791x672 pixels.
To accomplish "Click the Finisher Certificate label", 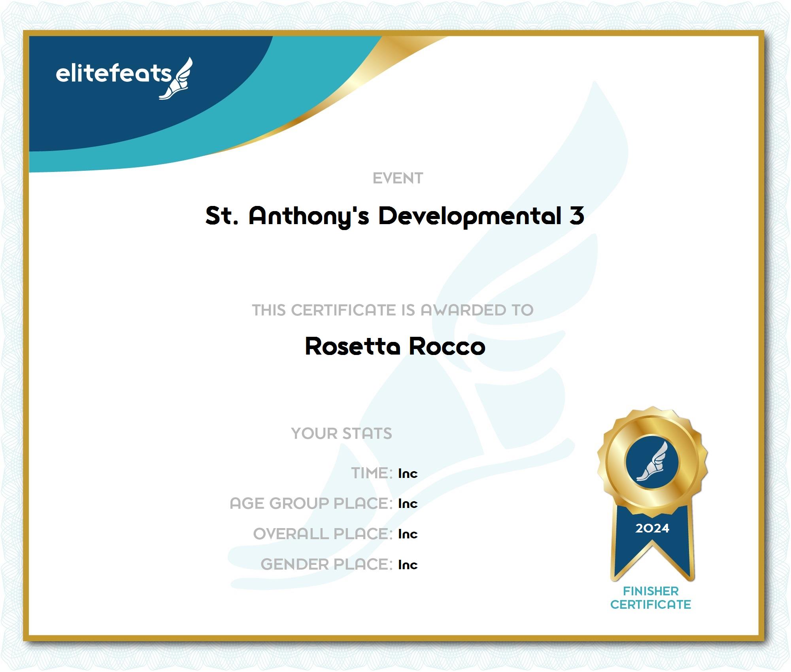I will click(651, 598).
